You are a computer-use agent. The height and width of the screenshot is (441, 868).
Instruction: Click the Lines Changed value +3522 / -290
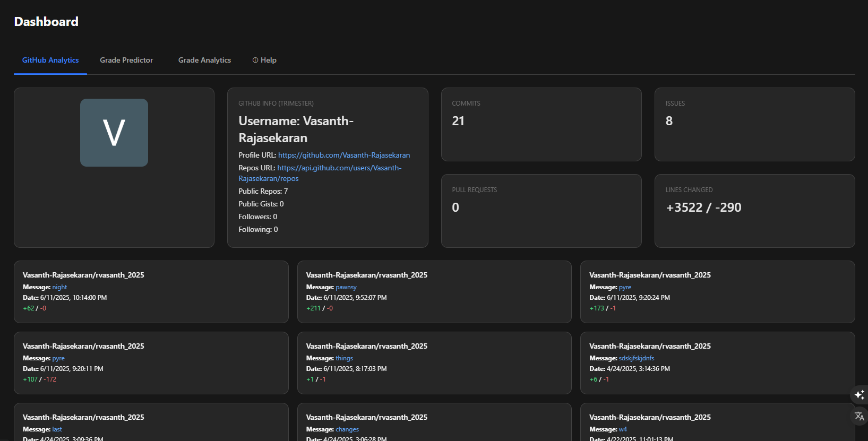[x=703, y=207]
